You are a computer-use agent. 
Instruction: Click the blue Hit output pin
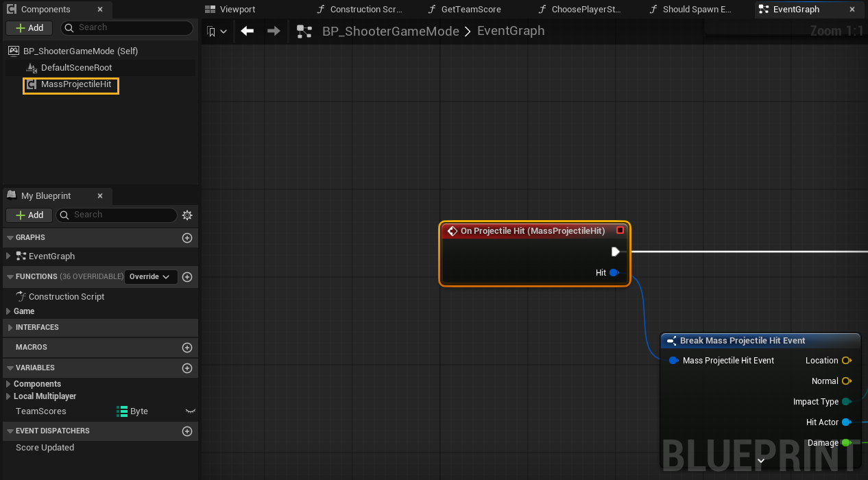pyautogui.click(x=614, y=273)
